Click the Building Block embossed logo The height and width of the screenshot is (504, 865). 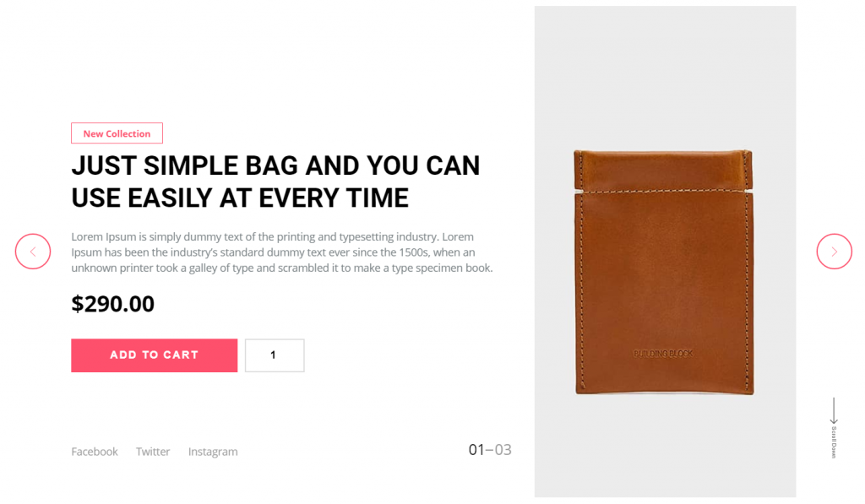[663, 354]
